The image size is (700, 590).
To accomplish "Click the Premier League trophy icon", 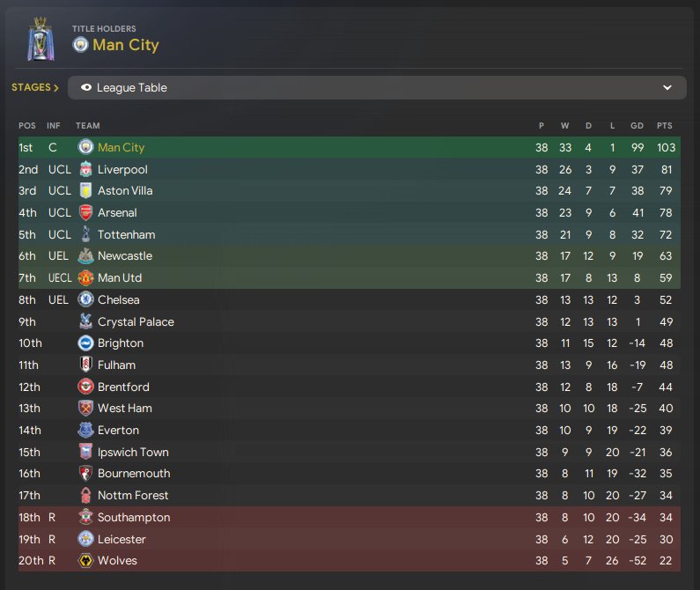I will pyautogui.click(x=41, y=39).
